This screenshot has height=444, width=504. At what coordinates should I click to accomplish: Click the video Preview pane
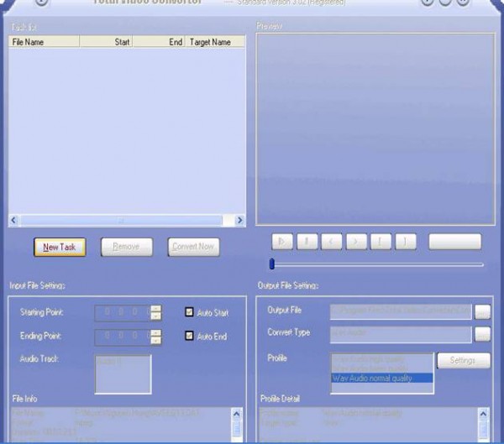(375, 129)
